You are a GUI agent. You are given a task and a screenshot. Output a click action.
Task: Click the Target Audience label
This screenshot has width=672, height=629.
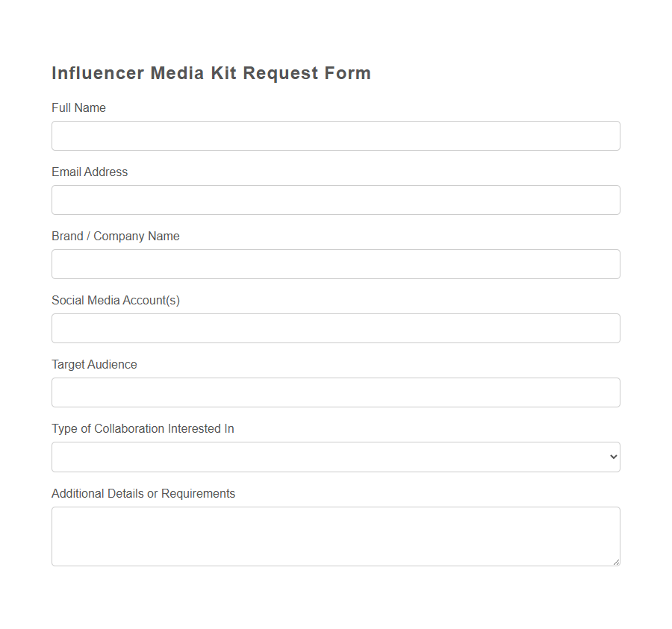pos(93,364)
